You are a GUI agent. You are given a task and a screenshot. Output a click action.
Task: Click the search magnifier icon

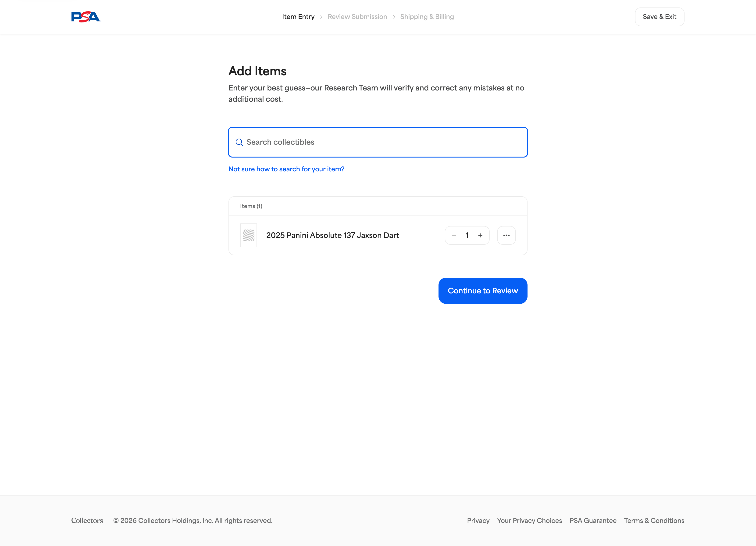[x=239, y=142]
